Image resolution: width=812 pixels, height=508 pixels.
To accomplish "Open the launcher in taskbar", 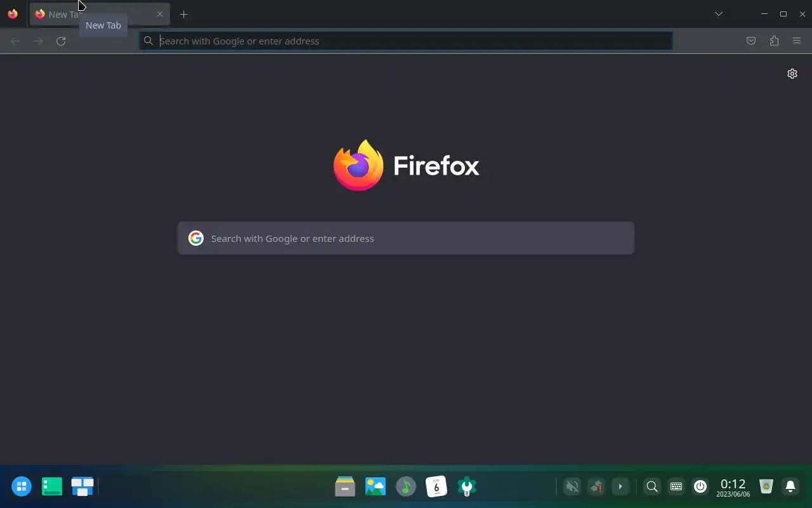I will pyautogui.click(x=22, y=486).
